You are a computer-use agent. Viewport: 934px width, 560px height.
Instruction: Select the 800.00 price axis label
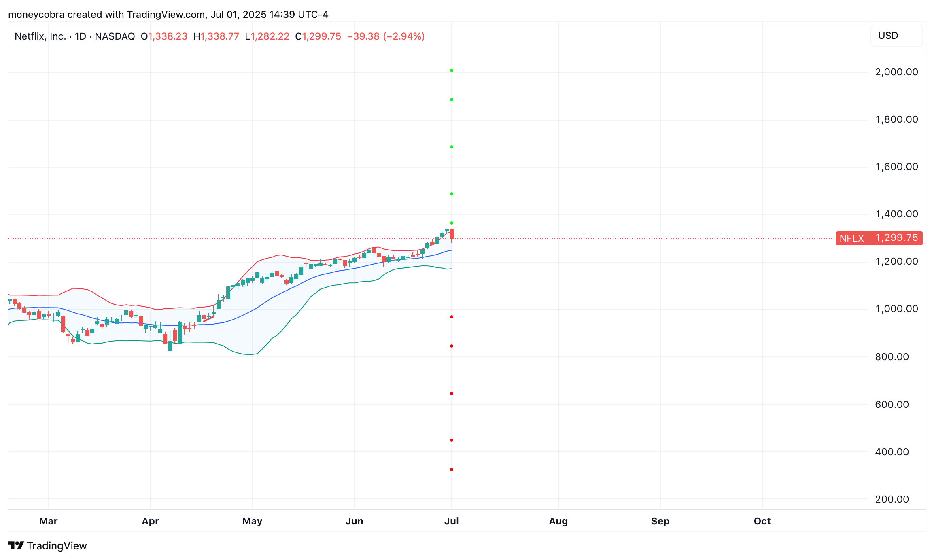click(892, 357)
